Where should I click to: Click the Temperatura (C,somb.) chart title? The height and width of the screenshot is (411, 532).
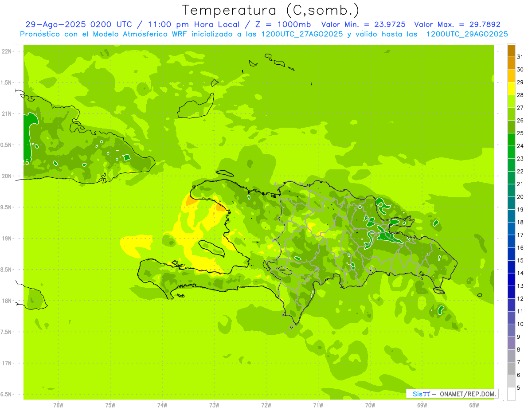pyautogui.click(x=271, y=10)
